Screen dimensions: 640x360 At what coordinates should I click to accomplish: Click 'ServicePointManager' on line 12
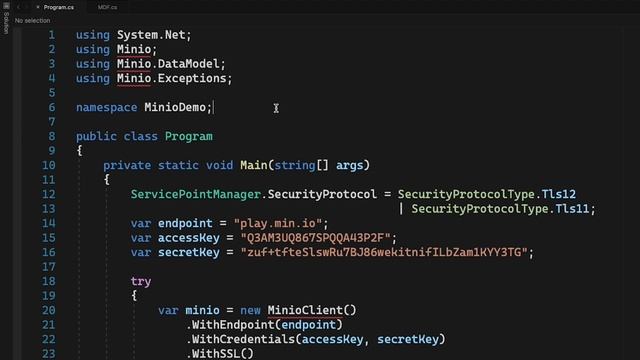tap(196, 194)
